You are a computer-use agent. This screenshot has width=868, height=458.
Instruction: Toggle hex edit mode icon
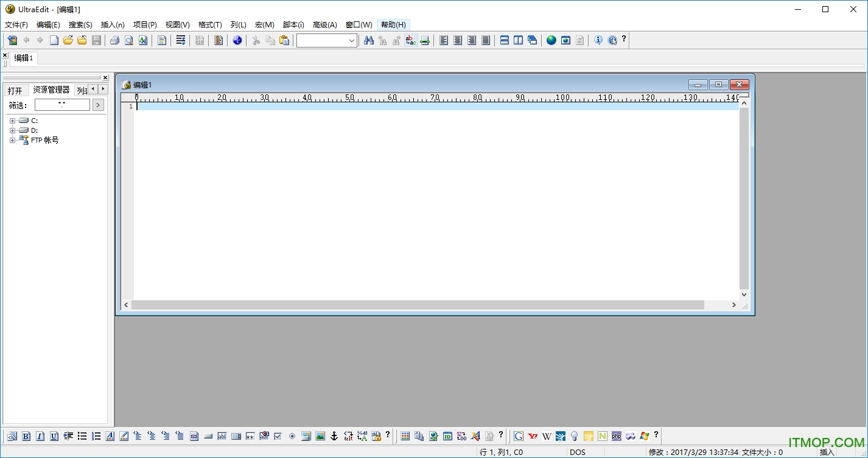200,40
